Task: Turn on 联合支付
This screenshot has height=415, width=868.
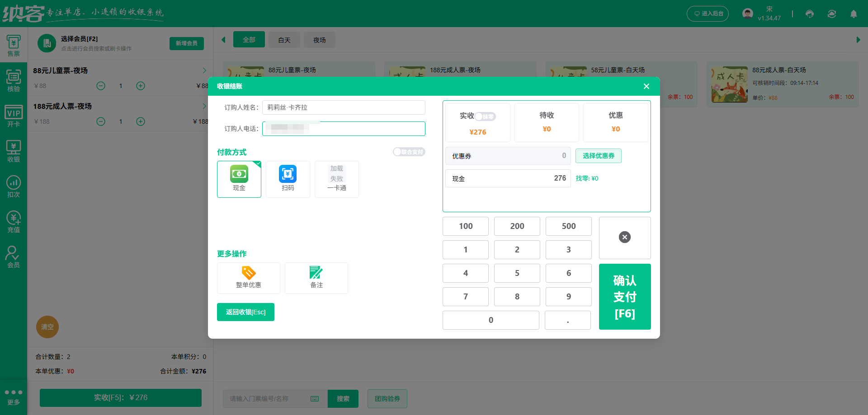Action: [x=408, y=152]
